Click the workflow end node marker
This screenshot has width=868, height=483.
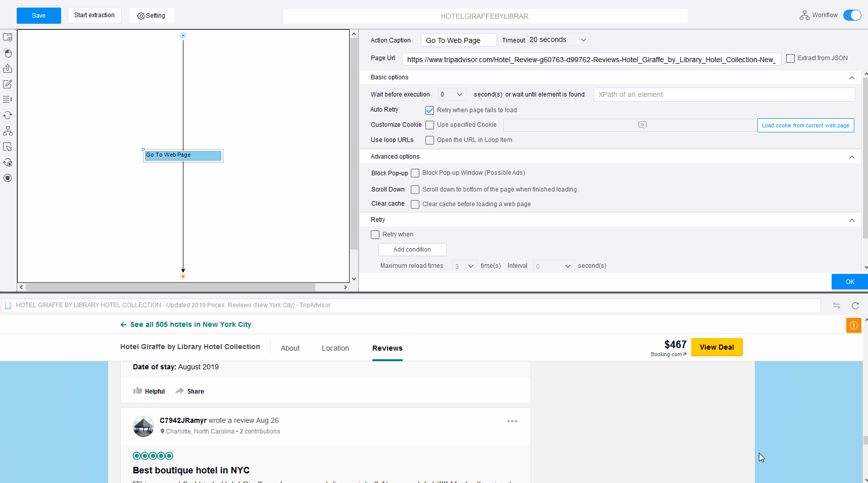[x=183, y=276]
